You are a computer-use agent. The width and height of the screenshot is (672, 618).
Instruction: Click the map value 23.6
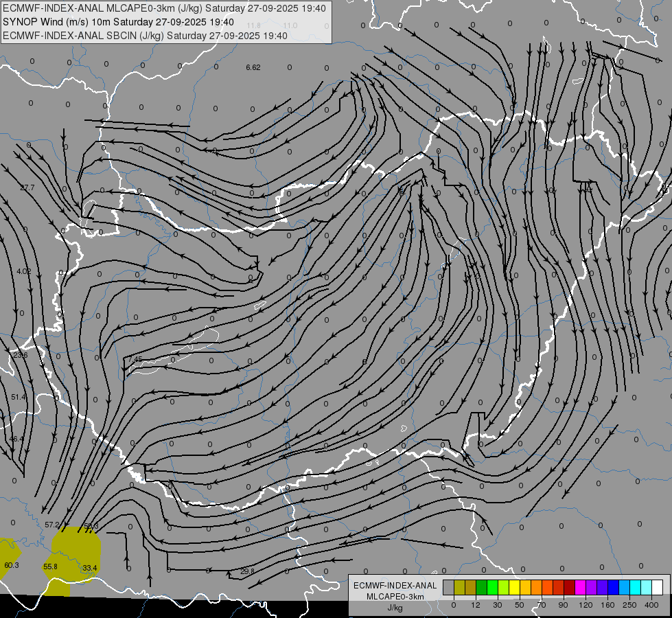point(20,355)
